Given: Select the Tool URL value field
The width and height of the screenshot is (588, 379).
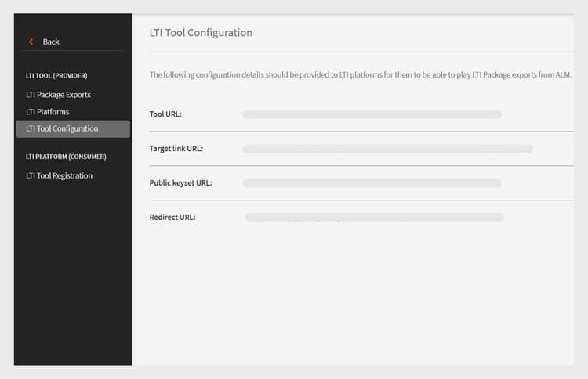Looking at the screenshot, I should [372, 114].
